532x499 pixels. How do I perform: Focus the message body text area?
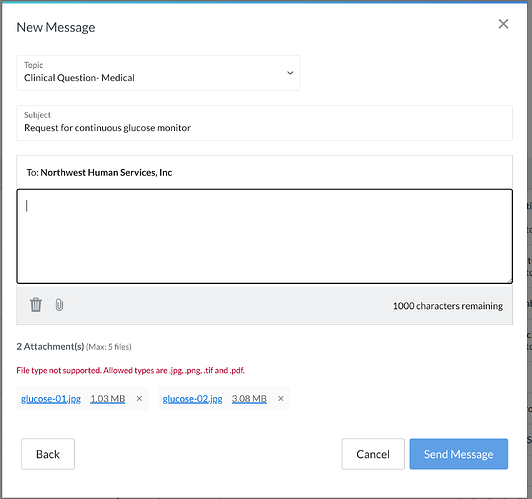[264, 236]
